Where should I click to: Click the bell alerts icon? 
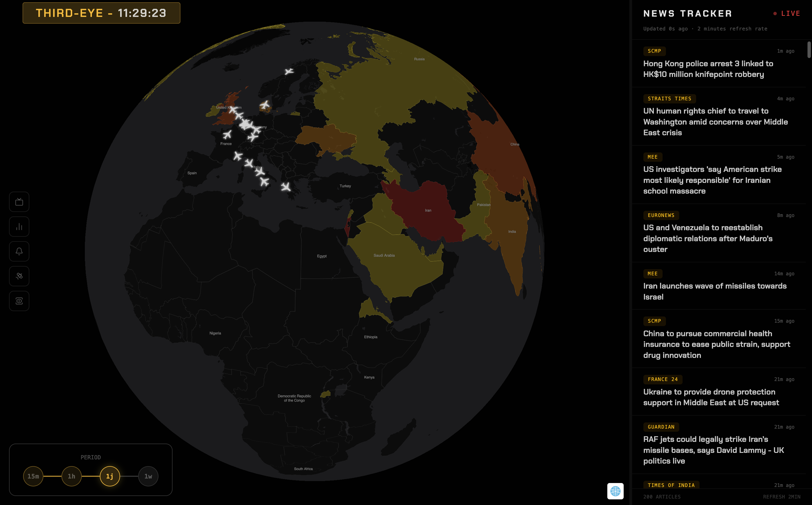(19, 251)
